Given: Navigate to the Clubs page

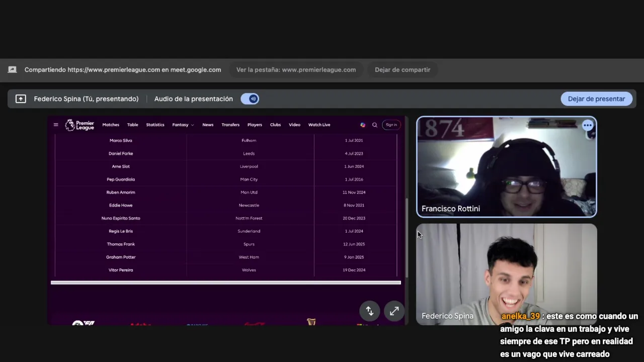Looking at the screenshot, I should pos(275,125).
